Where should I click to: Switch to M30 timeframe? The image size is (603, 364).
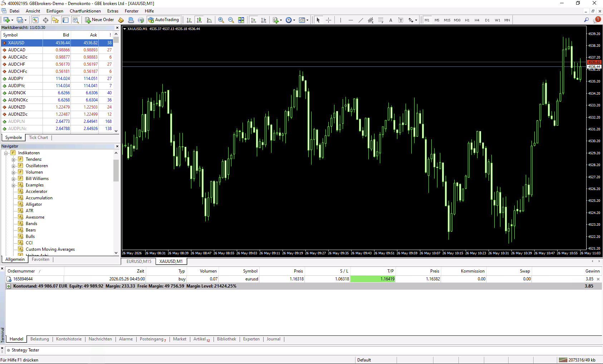point(457,20)
